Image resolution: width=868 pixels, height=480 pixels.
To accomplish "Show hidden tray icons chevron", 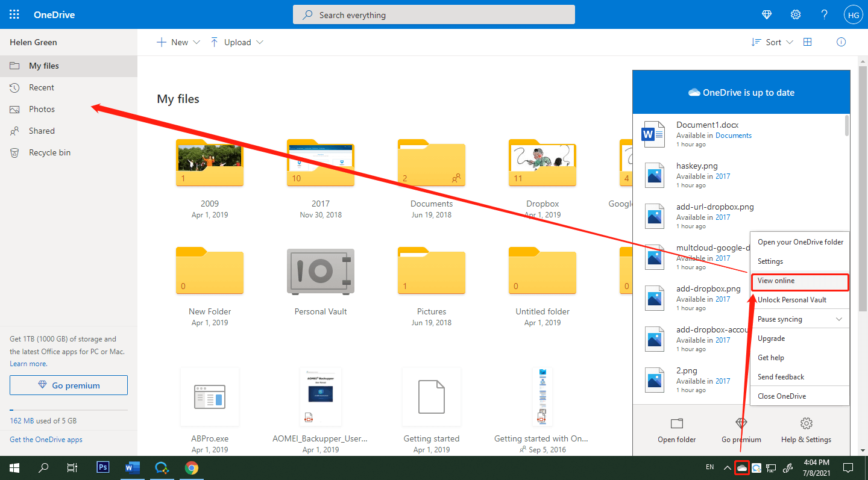I will tap(728, 467).
